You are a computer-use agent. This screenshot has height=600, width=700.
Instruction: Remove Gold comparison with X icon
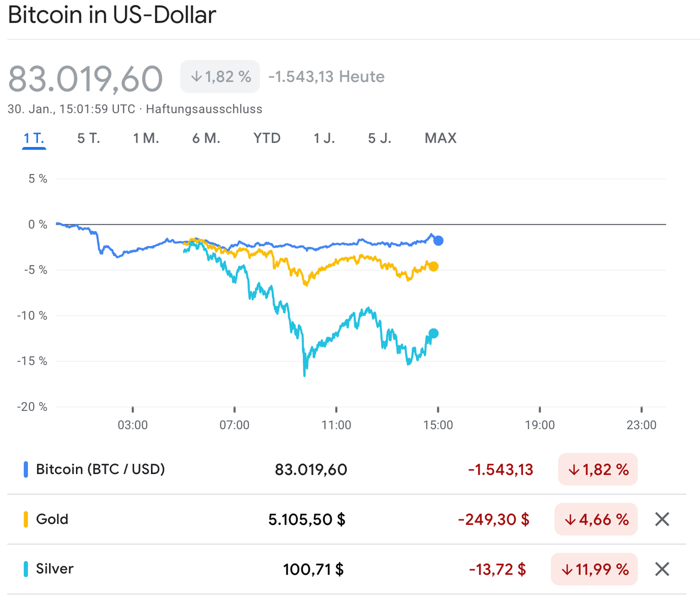coord(662,519)
